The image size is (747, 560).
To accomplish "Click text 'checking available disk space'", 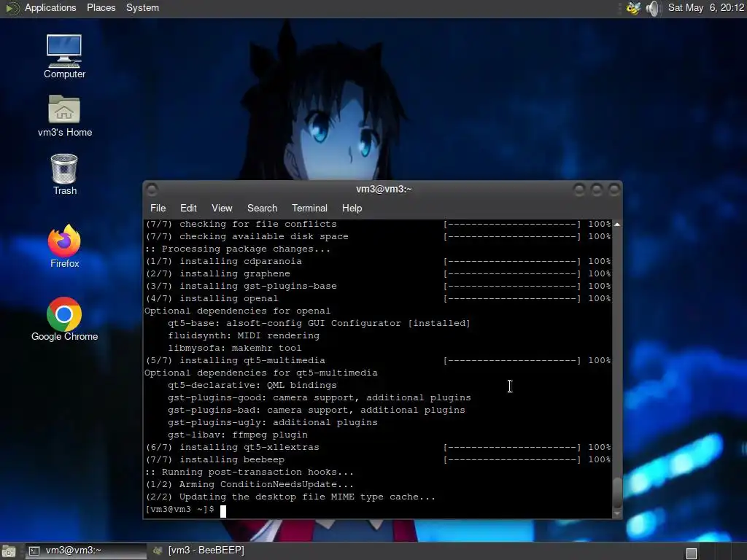I will pyautogui.click(x=264, y=237).
